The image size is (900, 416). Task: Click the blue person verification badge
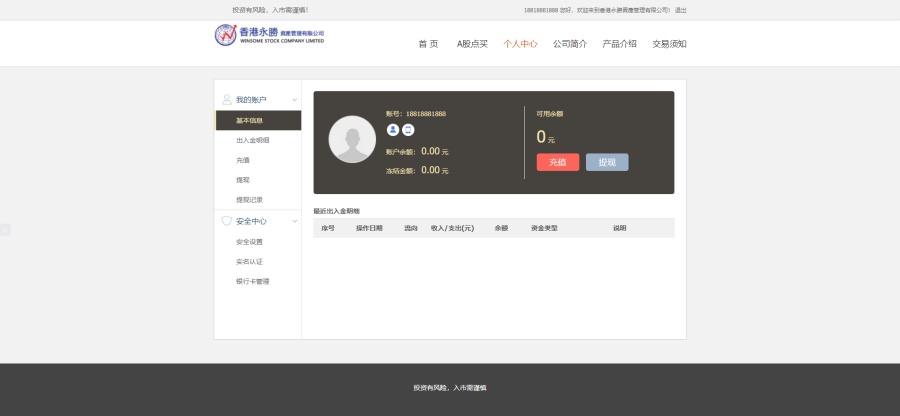tap(393, 130)
